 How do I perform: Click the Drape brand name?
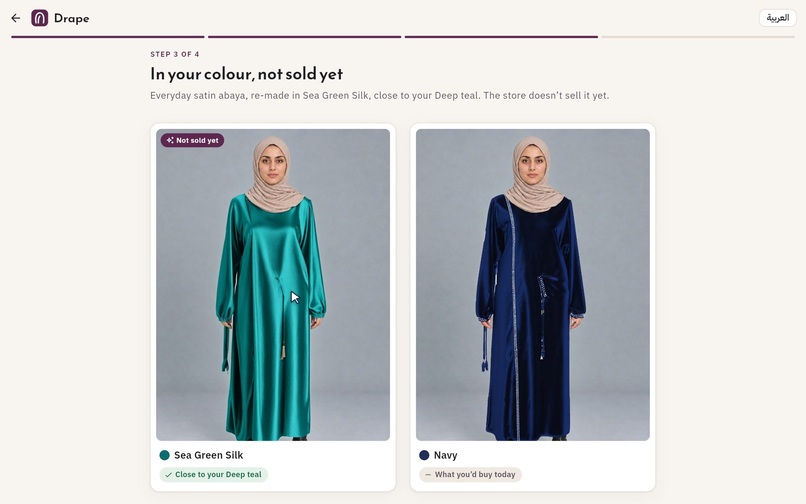(71, 19)
